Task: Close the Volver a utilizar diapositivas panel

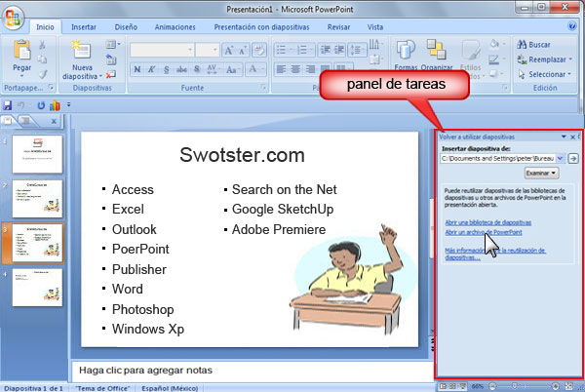Action: tap(572, 137)
